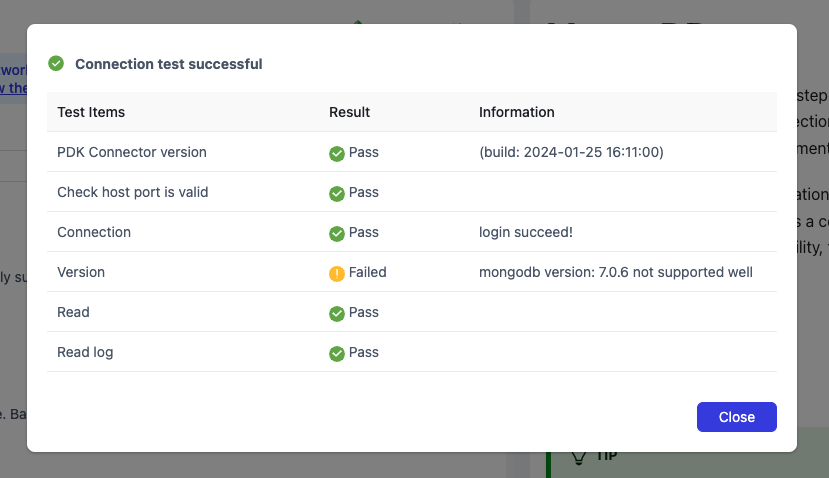Select the Version test item row
Screen dimensions: 829x478
(81, 272)
